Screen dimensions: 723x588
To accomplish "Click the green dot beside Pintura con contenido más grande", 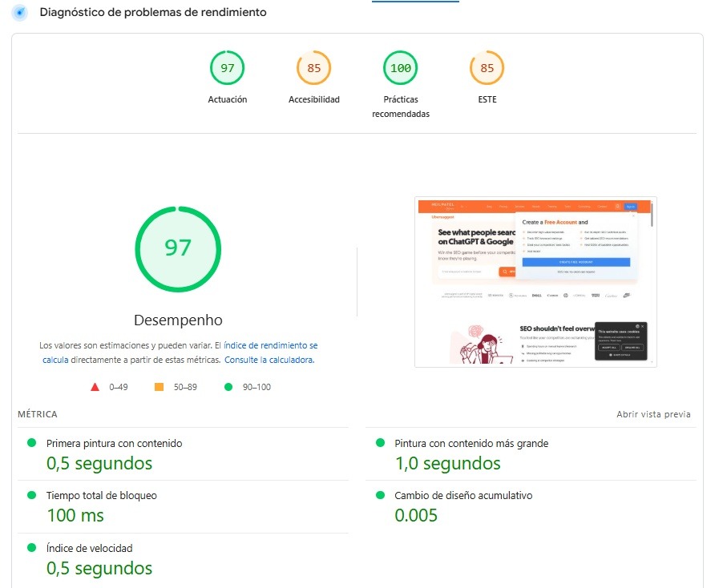I will coord(379,440).
